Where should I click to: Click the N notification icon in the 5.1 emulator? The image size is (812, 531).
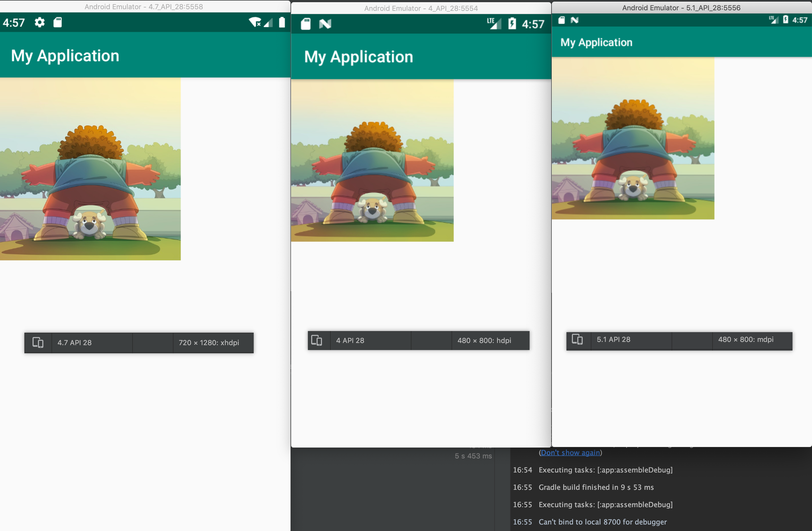(575, 20)
